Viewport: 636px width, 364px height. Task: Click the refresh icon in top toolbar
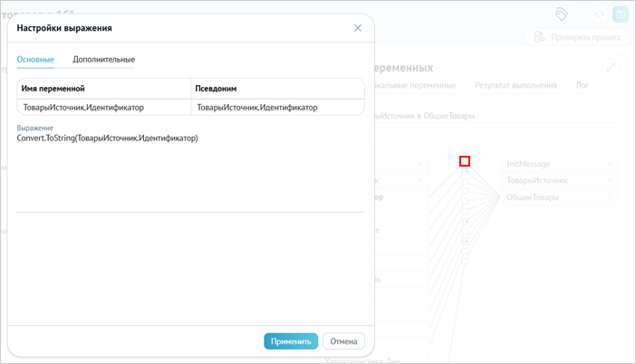click(599, 14)
